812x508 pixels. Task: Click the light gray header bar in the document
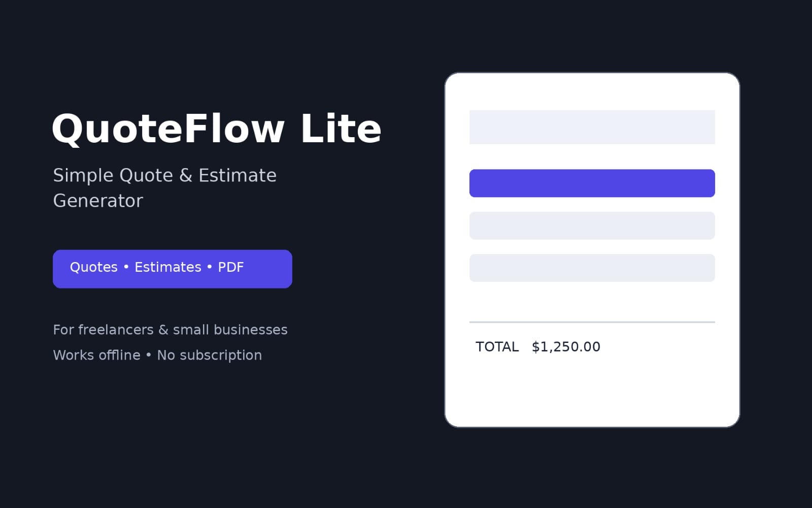pos(592,127)
